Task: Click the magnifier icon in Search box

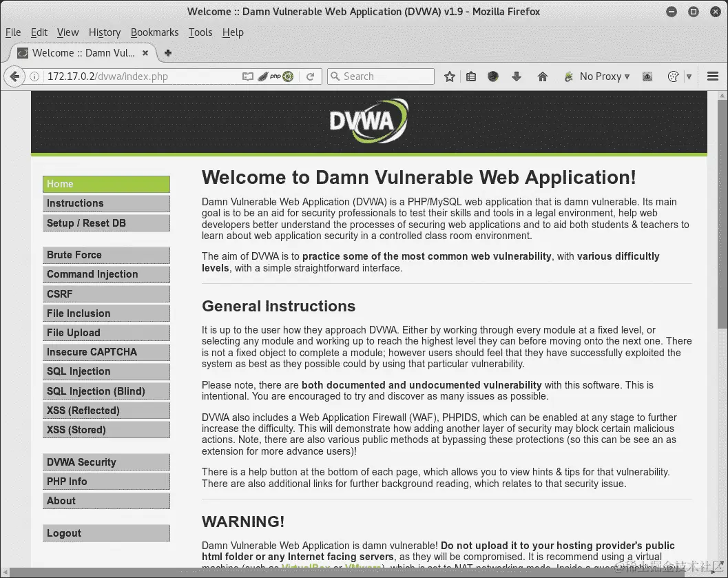Action: 335,76
